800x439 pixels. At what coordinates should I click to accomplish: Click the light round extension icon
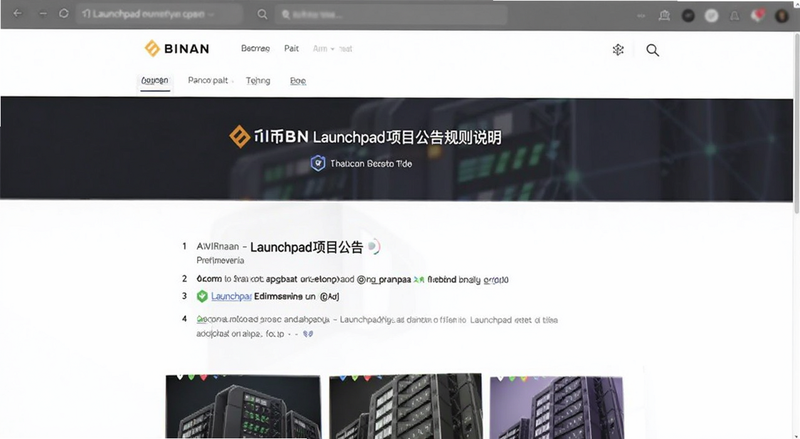point(711,15)
